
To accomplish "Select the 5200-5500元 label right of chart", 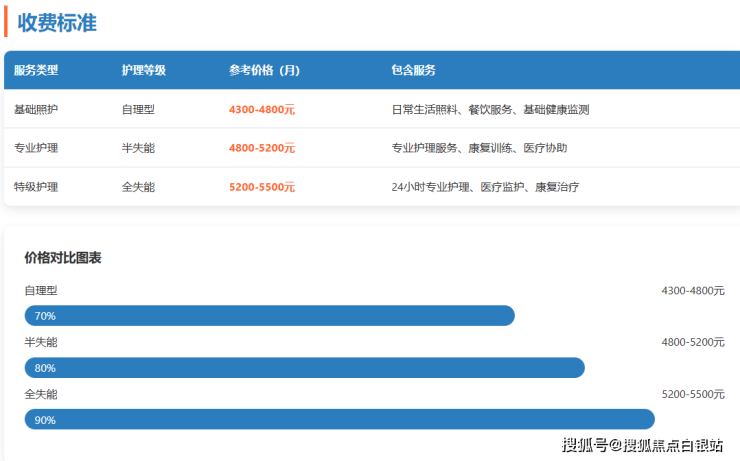I will [692, 395].
